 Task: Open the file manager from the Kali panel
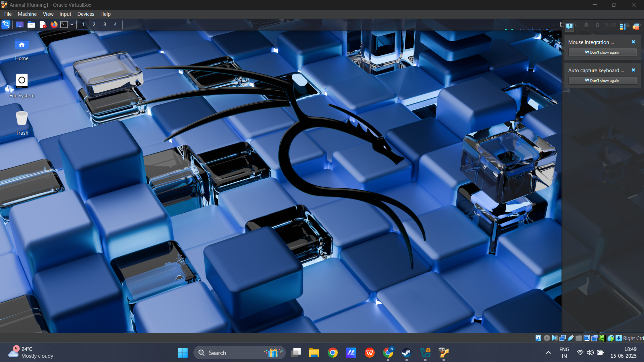click(31, 25)
